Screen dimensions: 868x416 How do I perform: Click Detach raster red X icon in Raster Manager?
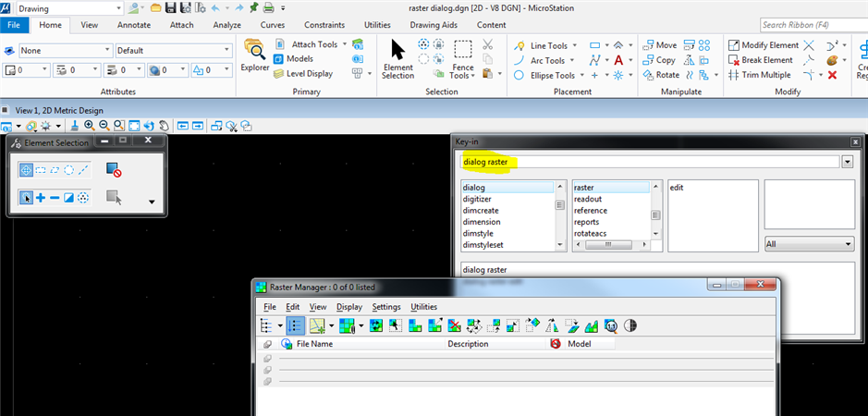[x=455, y=325]
